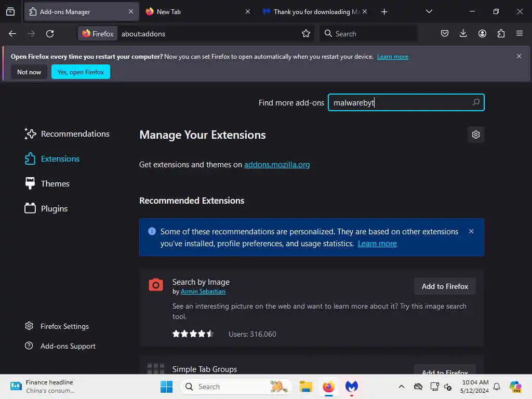Viewport: 532px width, 399px height.
Task: Open the extensions tools gear menu
Action: pos(476,135)
